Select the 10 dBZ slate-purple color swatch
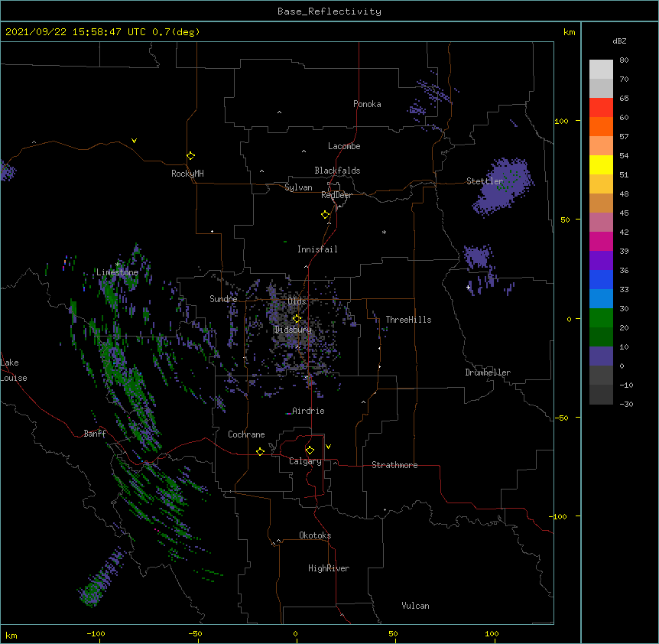This screenshot has width=659, height=644. (x=601, y=356)
